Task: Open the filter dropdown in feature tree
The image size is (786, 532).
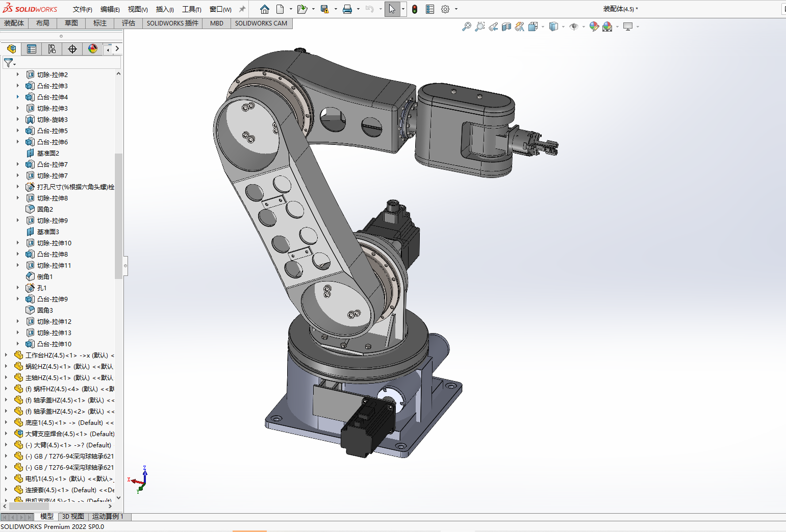Action: (x=10, y=63)
